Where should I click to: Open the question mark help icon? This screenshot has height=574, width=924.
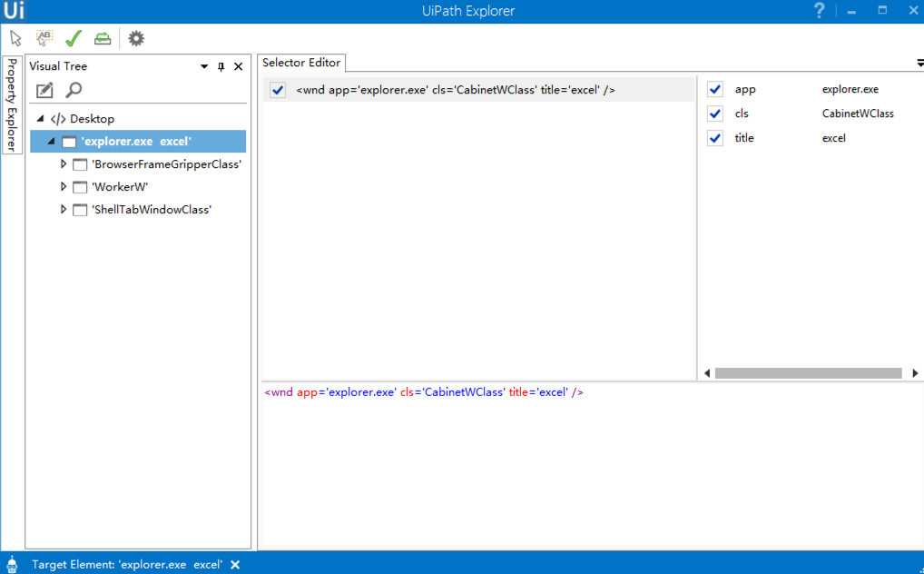coord(819,11)
